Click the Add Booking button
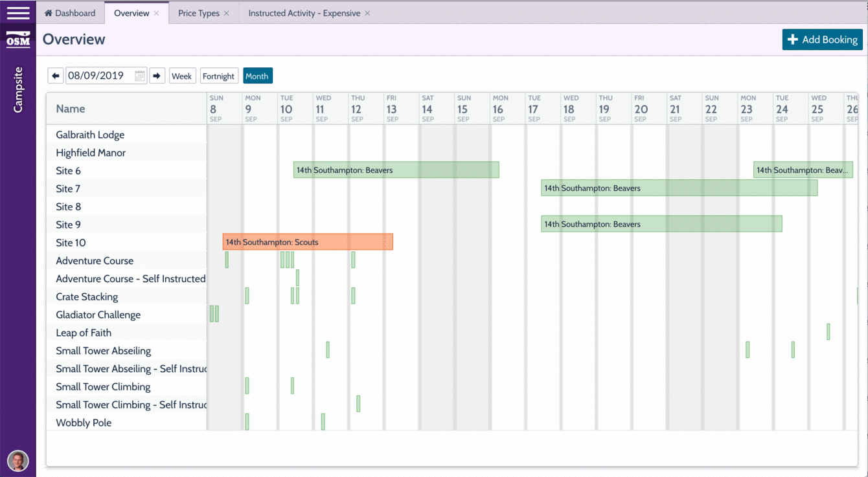This screenshot has height=477, width=868. 822,39
